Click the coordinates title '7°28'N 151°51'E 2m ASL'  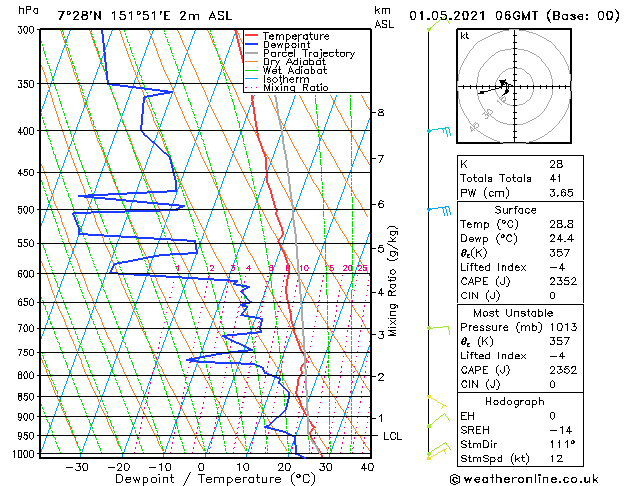[x=144, y=16]
